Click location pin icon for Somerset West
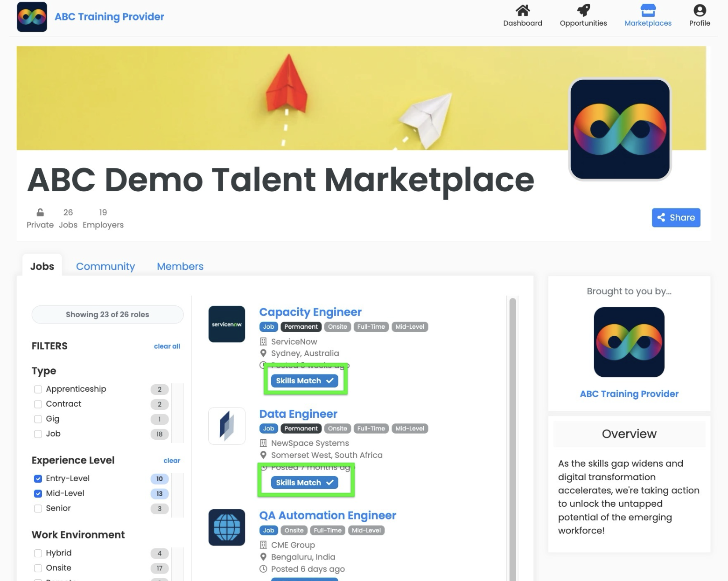Screen dimensions: 728x581 point(263,455)
